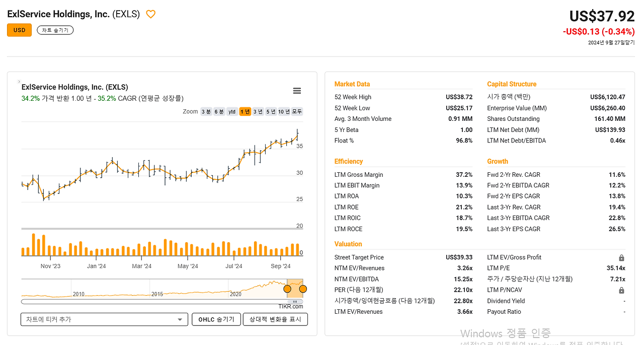Click Enterprise Value (MM) label
Image resolution: width=644 pixels, height=345 pixels.
517,108
